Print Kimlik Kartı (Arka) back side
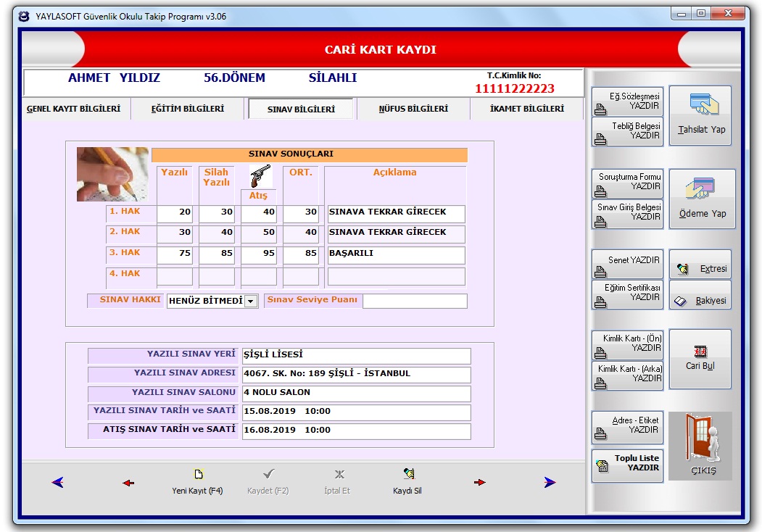Viewport: 762px width, 532px height. [x=627, y=375]
